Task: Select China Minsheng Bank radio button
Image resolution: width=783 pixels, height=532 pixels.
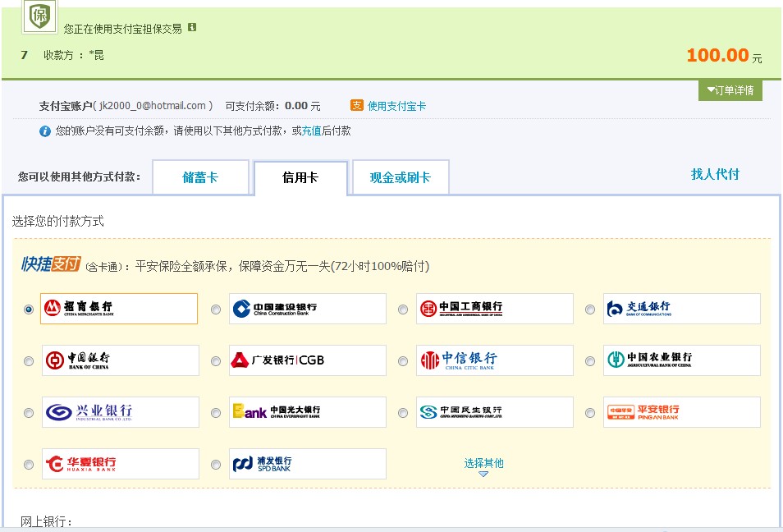Action: [403, 413]
